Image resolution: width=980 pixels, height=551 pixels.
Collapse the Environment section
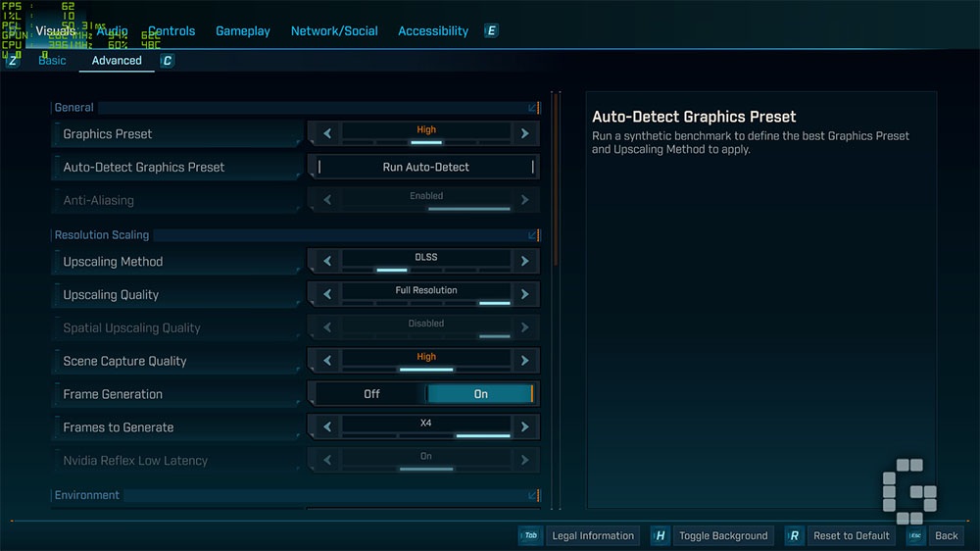click(x=532, y=495)
